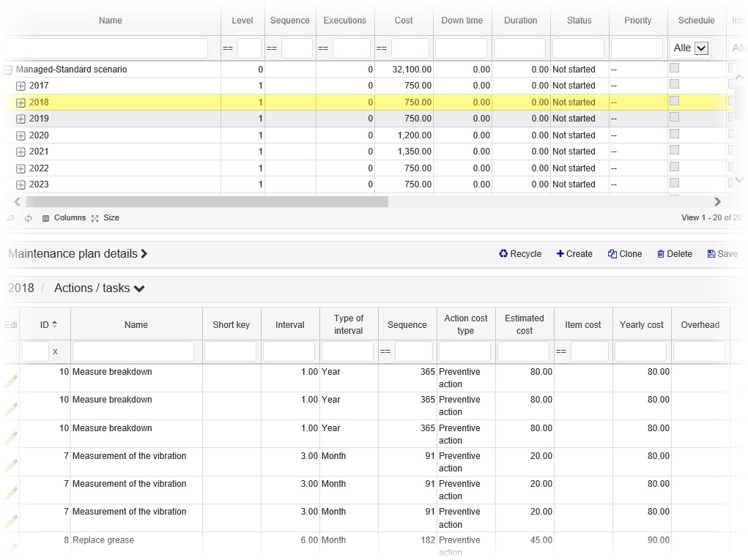Click the Name filter field in upper grid
The width and height of the screenshot is (748, 560).
pos(106,48)
